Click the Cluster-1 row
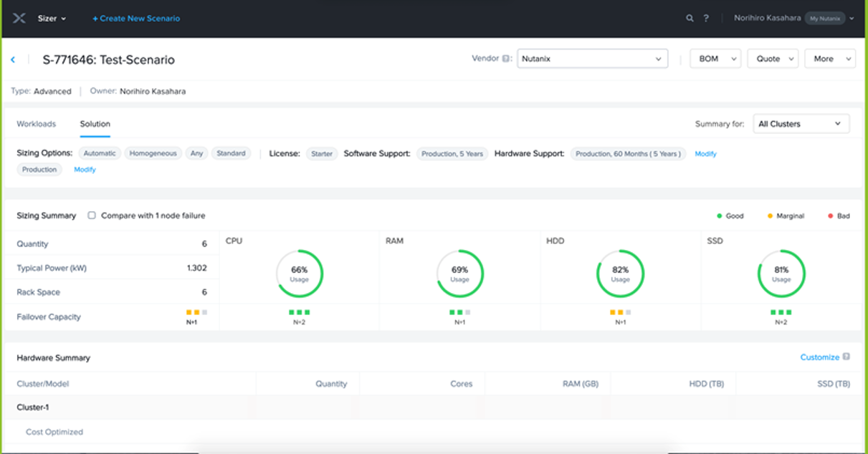This screenshot has height=454, width=868. (433, 407)
